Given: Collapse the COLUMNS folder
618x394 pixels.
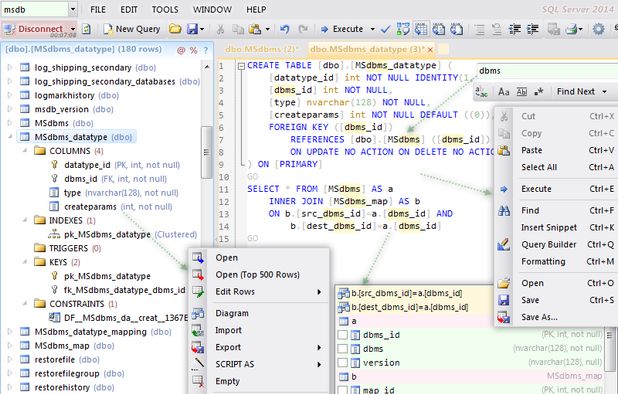Looking at the screenshot, I should click(x=25, y=151).
